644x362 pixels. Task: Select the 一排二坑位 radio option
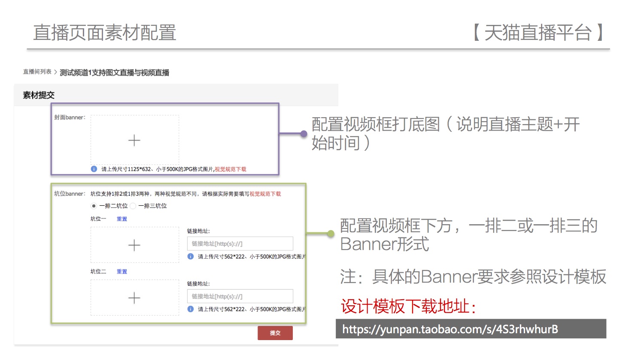pos(94,206)
